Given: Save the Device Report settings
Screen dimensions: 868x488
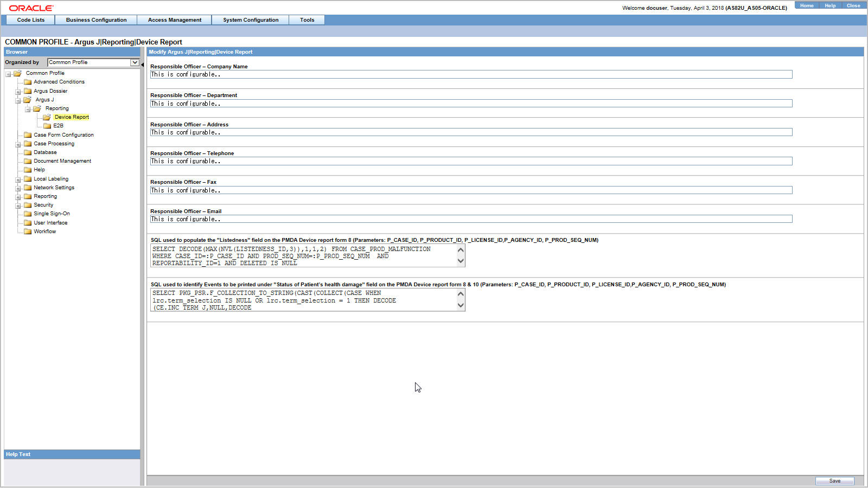Looking at the screenshot, I should [x=834, y=481].
